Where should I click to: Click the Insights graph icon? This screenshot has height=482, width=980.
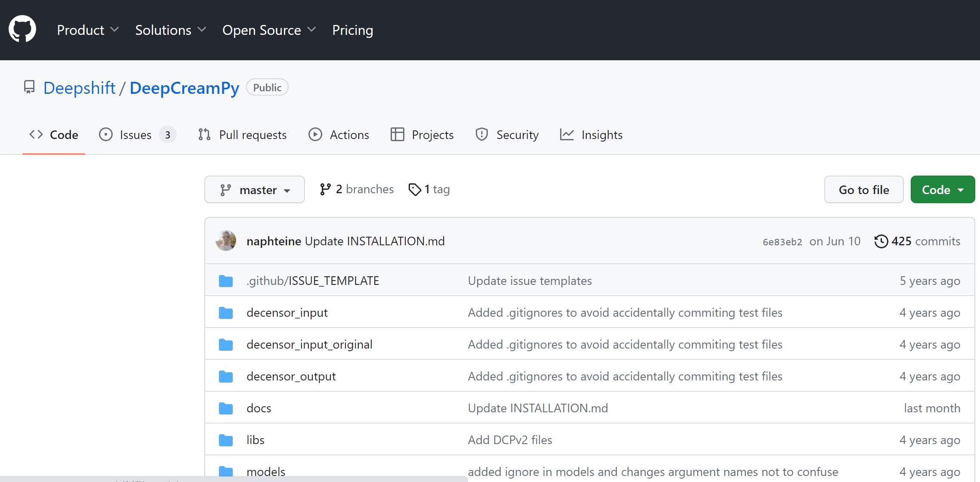pos(567,135)
